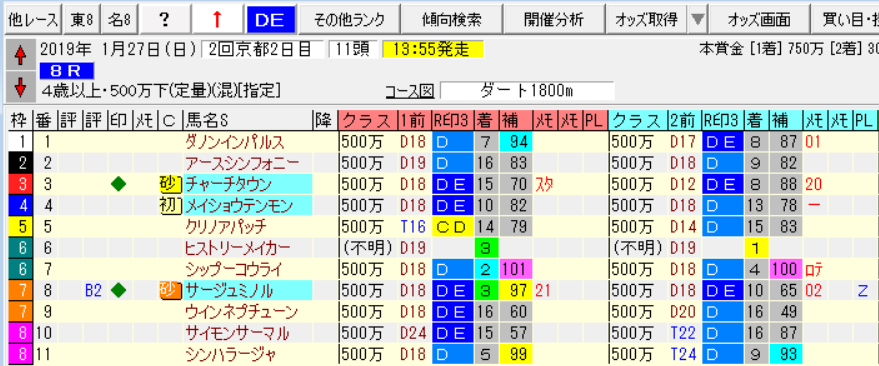Viewport: 879px width, 366px height.
Task: Click the 馬名S column header
Action: [248, 120]
